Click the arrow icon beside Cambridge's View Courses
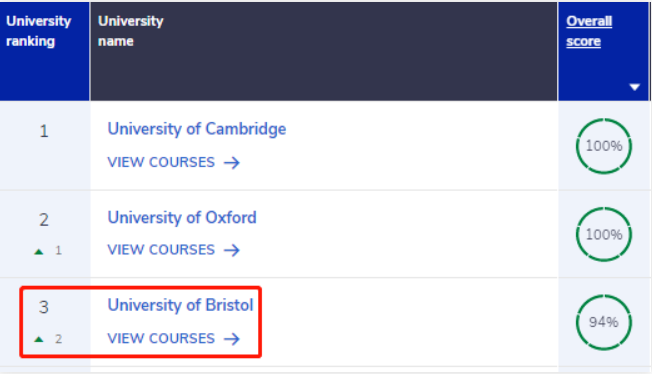Screen dimensions: 652x374 pyautogui.click(x=232, y=162)
